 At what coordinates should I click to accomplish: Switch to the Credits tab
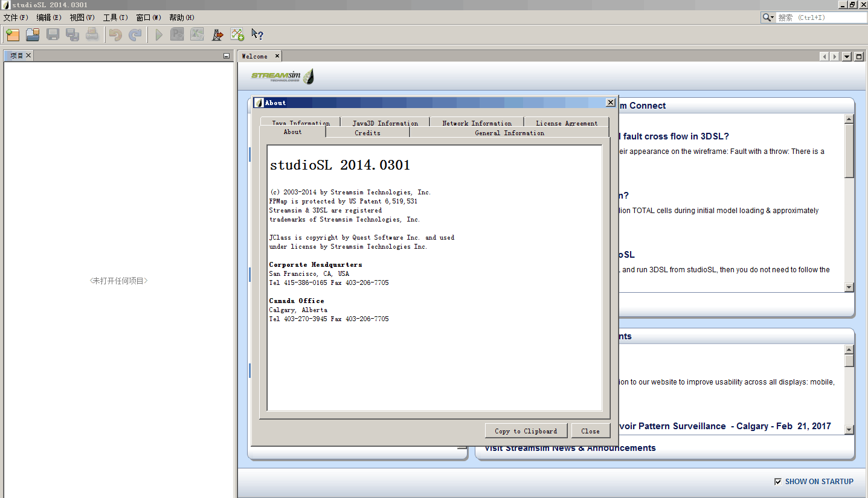(367, 133)
